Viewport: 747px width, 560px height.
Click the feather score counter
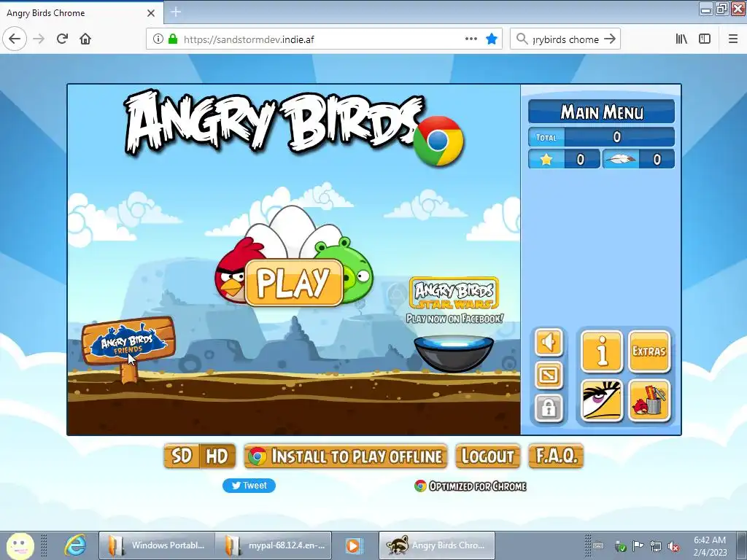[x=639, y=159]
